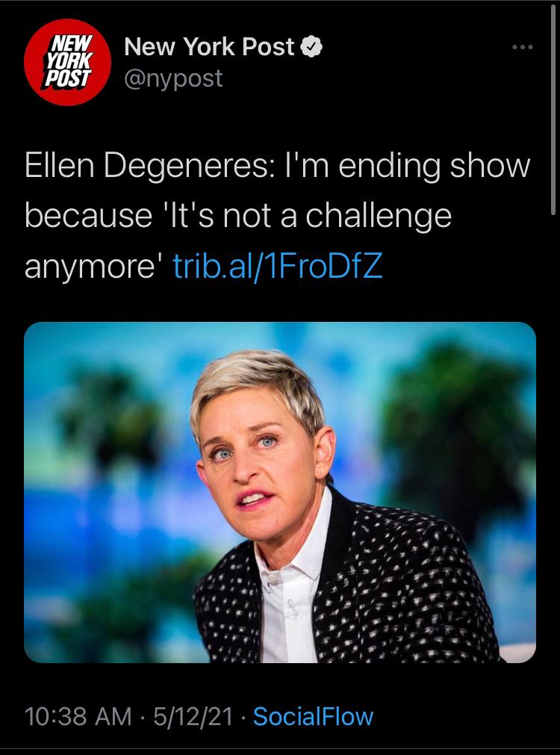The width and height of the screenshot is (560, 755).
Task: Open the New York Post profile avatar
Action: [x=67, y=62]
